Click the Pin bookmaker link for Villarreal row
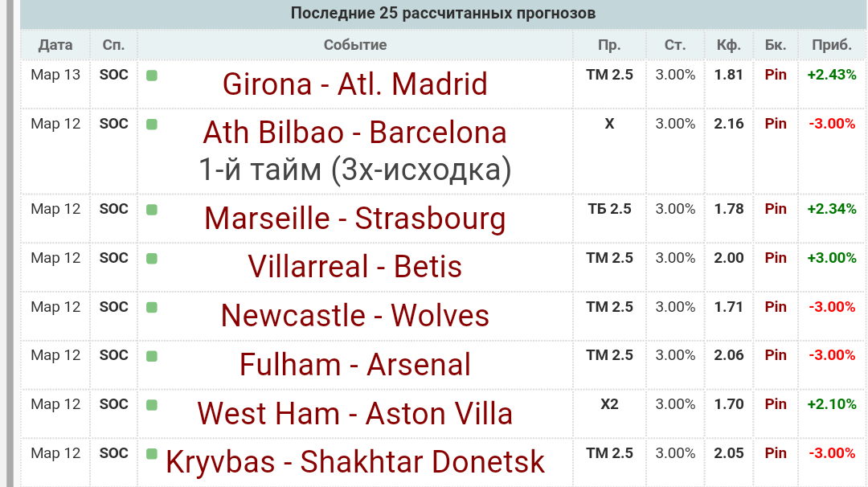The image size is (868, 487). (776, 258)
